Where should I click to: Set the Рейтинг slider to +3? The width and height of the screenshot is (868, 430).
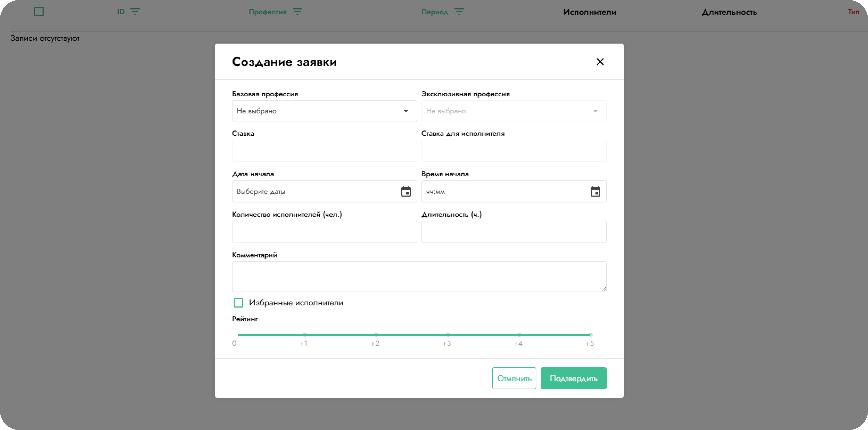point(448,335)
